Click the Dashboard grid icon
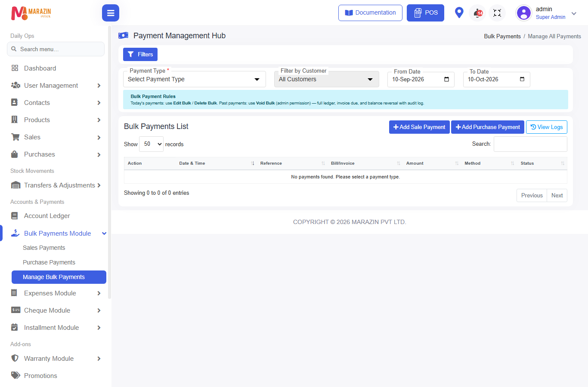This screenshot has width=588, height=387. pos(15,68)
